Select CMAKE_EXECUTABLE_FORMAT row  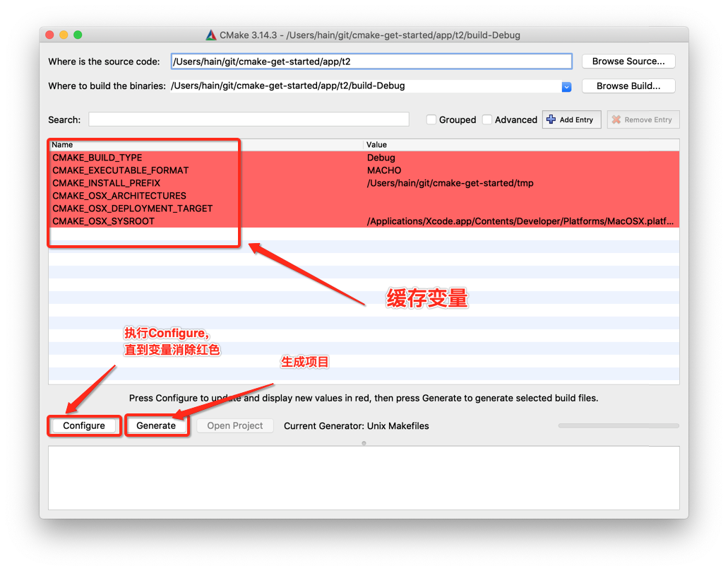(364, 170)
